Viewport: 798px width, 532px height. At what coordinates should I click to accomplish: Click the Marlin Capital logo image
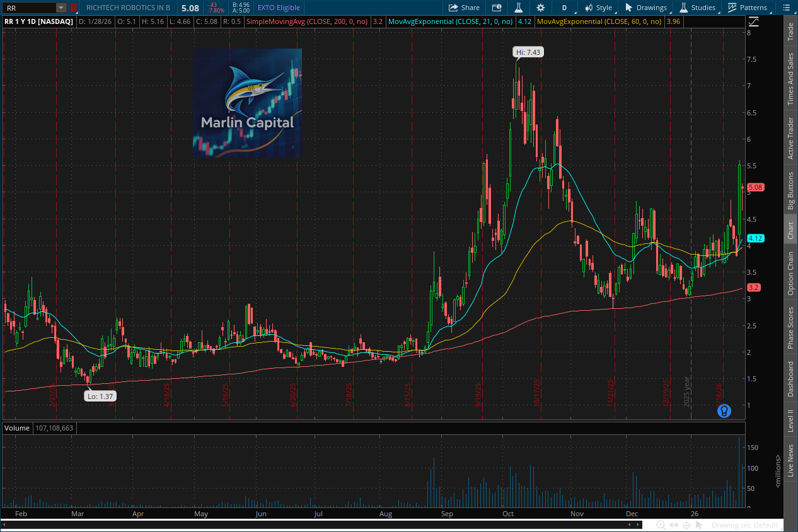click(x=247, y=103)
